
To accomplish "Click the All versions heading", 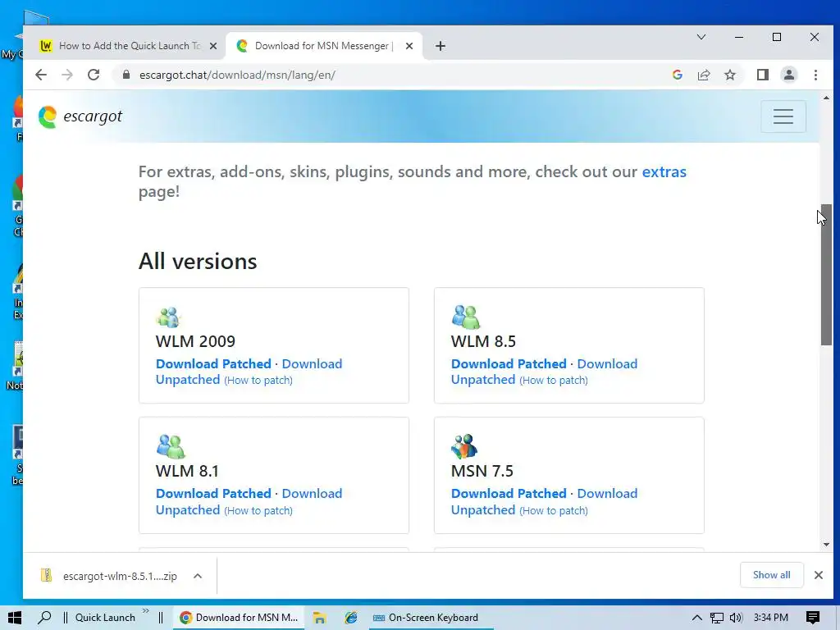I will pyautogui.click(x=198, y=262).
